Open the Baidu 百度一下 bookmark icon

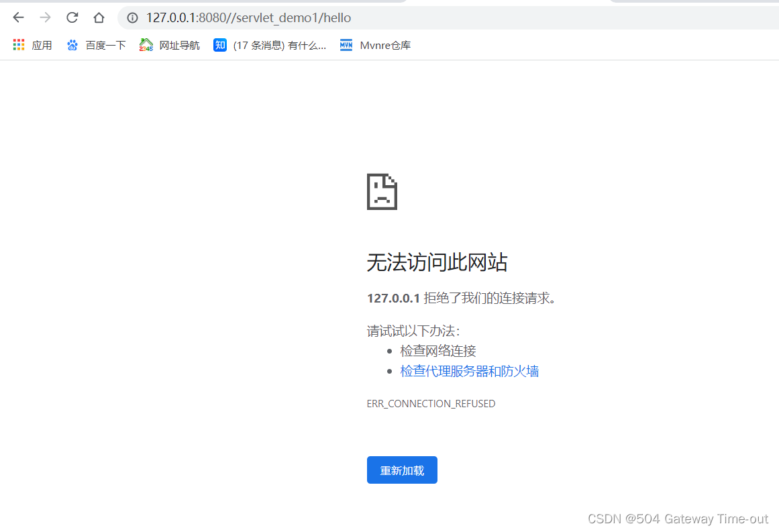click(72, 45)
